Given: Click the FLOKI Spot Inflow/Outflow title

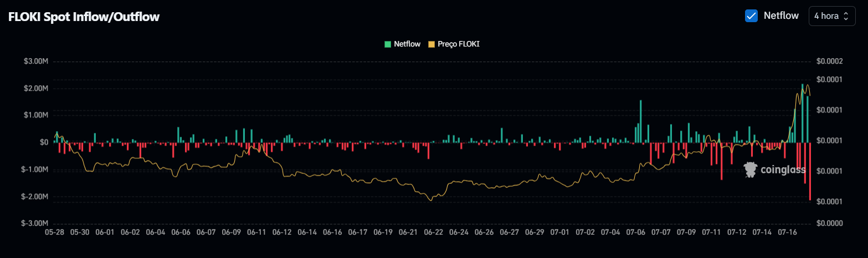Looking at the screenshot, I should 84,17.
